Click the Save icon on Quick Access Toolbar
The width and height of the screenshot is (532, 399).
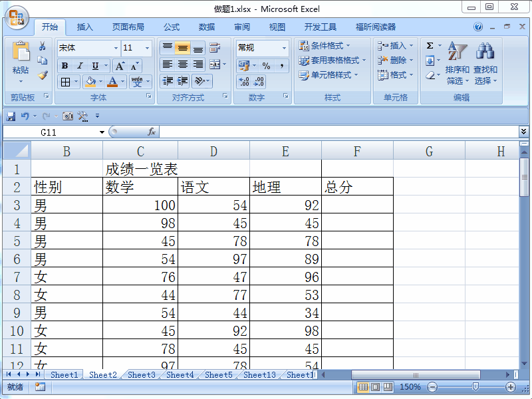click(11, 116)
